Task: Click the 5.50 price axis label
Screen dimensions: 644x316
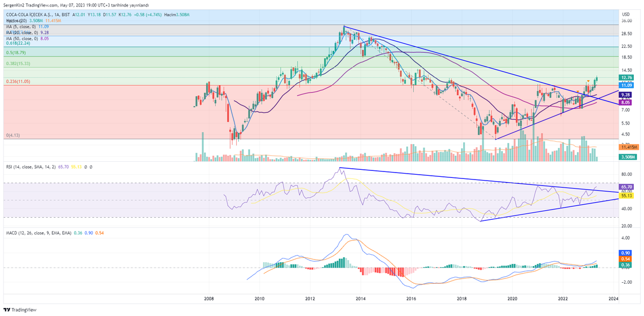Action: 625,123
